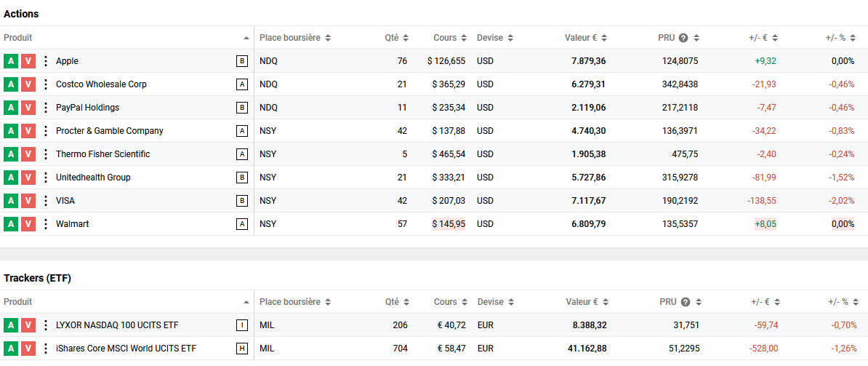Click the H badge next to iShares ETF
The width and height of the screenshot is (868, 366).
click(x=242, y=349)
